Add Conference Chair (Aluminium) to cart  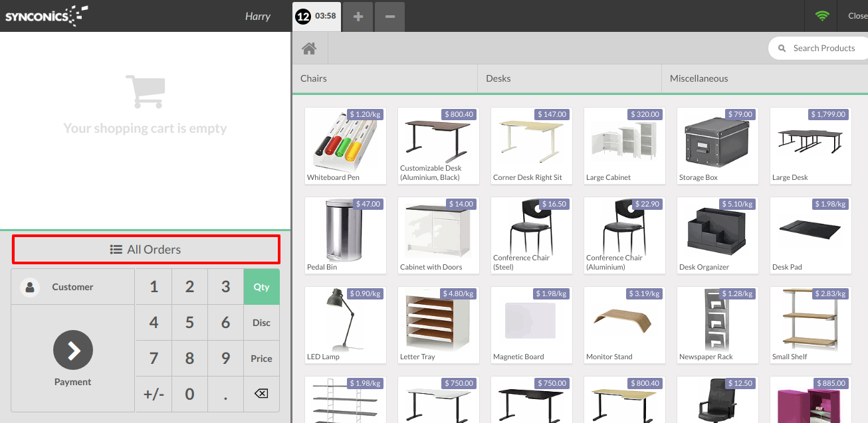(625, 236)
